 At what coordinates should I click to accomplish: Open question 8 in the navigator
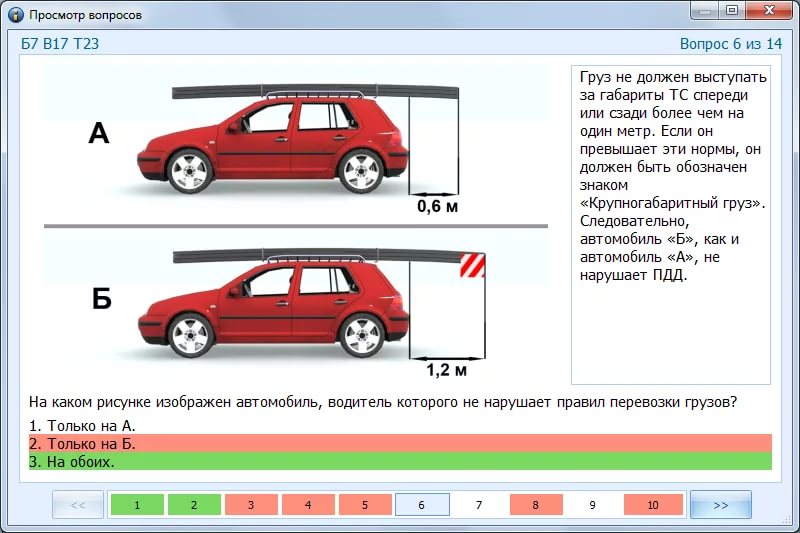coord(536,505)
